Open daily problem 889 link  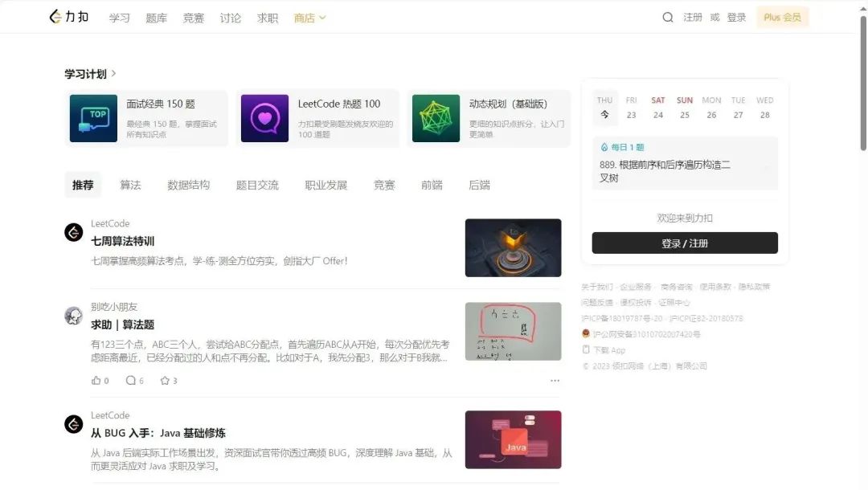pos(665,171)
